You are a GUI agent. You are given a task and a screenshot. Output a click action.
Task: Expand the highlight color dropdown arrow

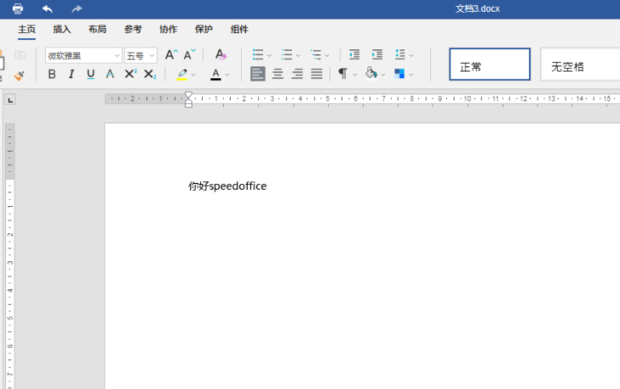click(x=193, y=75)
